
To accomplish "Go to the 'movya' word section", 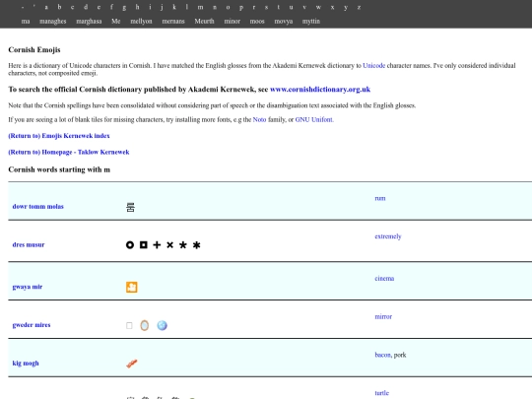I will coord(284,21).
